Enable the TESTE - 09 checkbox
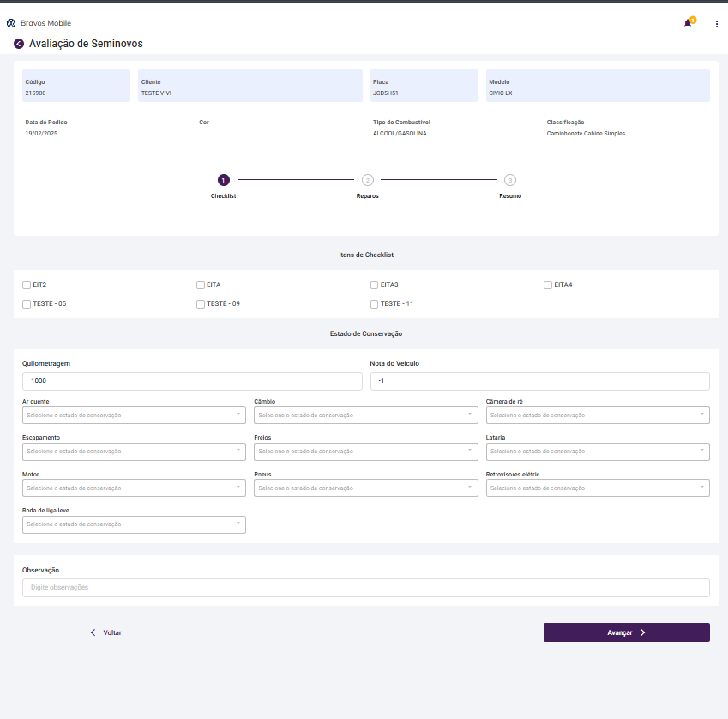This screenshot has width=728, height=719. pos(201,303)
